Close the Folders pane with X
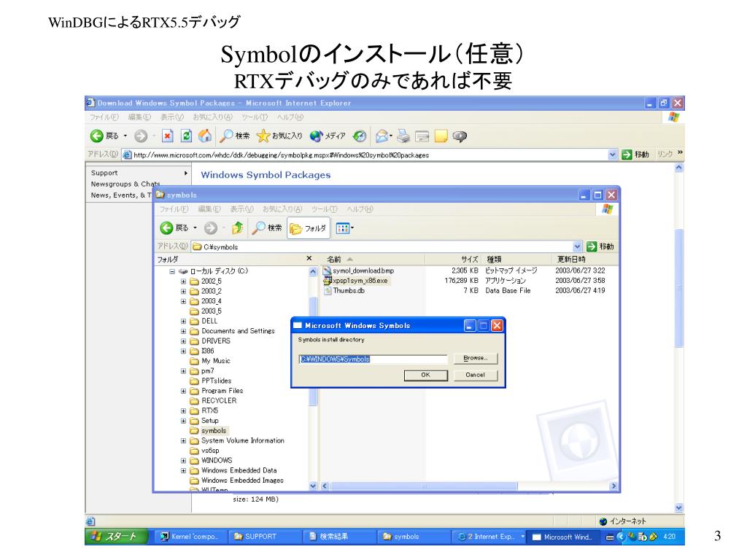747x560 pixels. coord(309,258)
